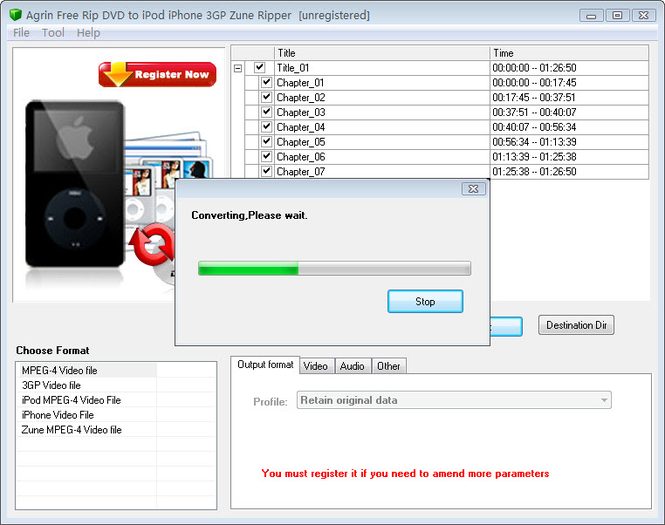
Task: Close the converting dialog with X
Action: point(473,189)
